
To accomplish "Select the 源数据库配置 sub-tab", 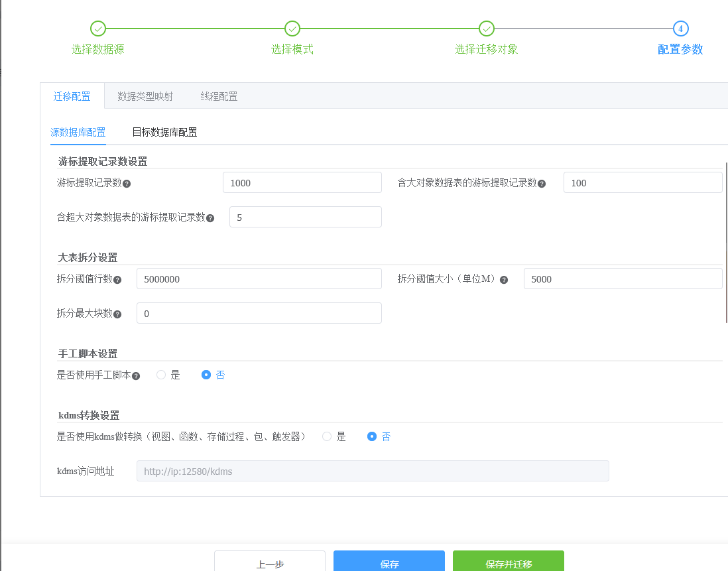I will [x=78, y=133].
